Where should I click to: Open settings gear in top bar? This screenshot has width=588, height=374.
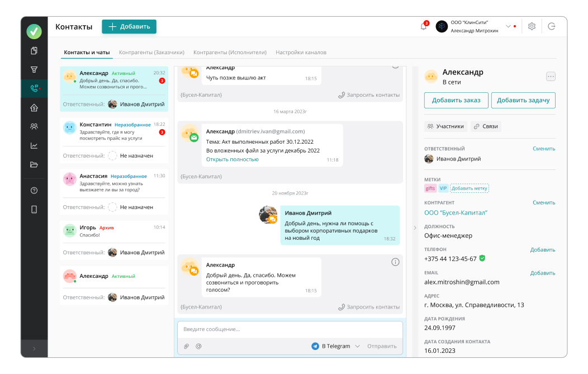point(532,26)
